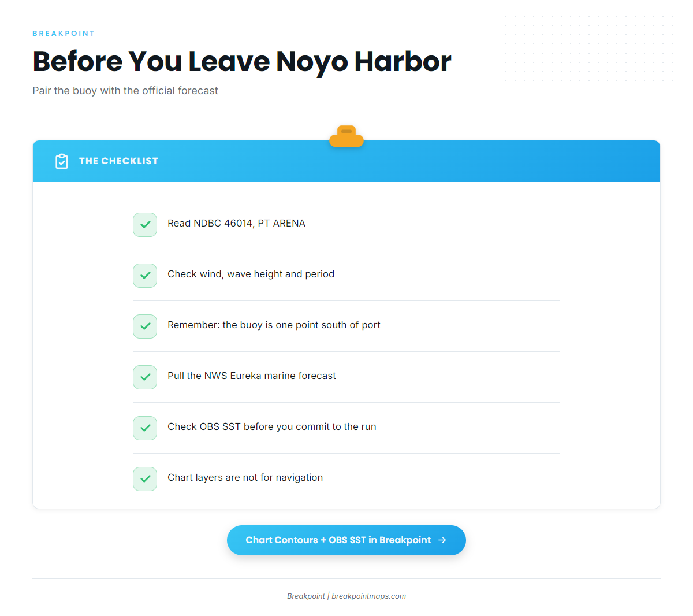Click the Chart layers are not for navigation text
Viewport: 693px width, 616px height.
245,478
